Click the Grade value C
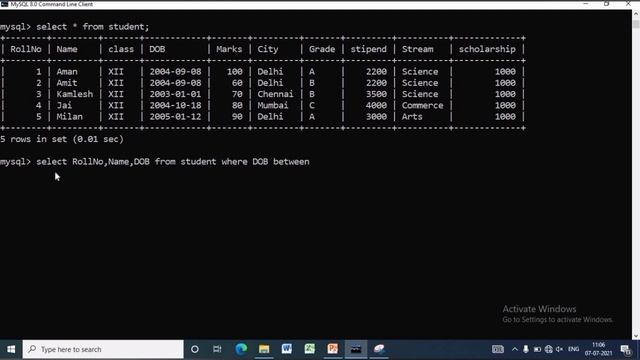This screenshot has height=360, width=640. click(312, 105)
